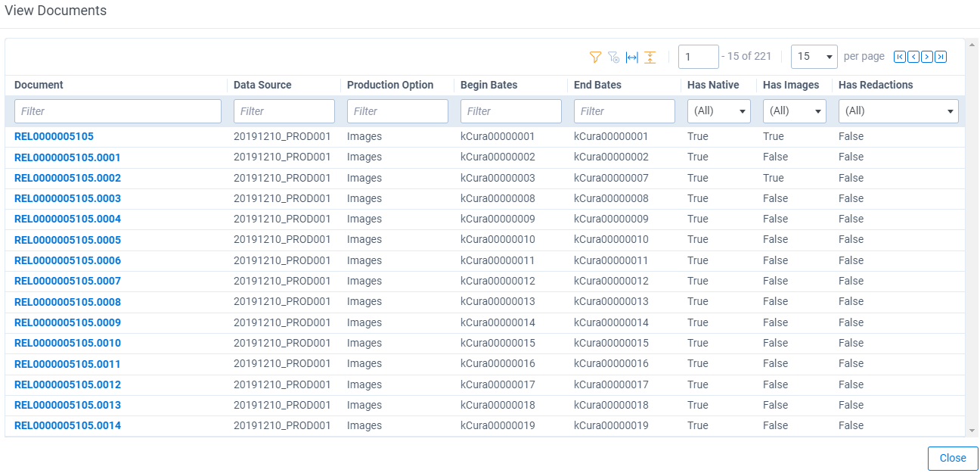Open document REL0000005105.0012
Image resolution: width=980 pixels, height=473 pixels.
coord(67,384)
